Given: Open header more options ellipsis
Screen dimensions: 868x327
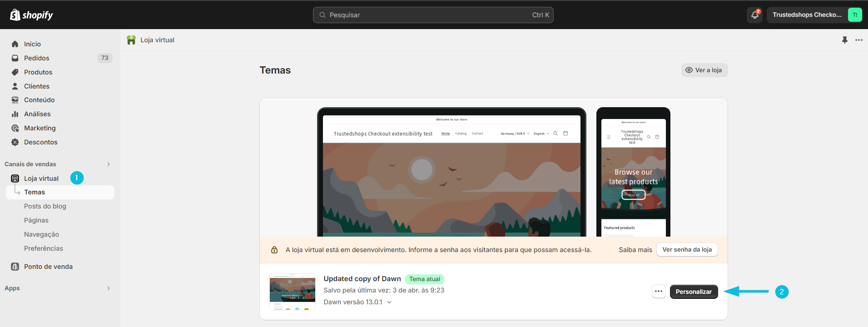Looking at the screenshot, I should coord(859,40).
